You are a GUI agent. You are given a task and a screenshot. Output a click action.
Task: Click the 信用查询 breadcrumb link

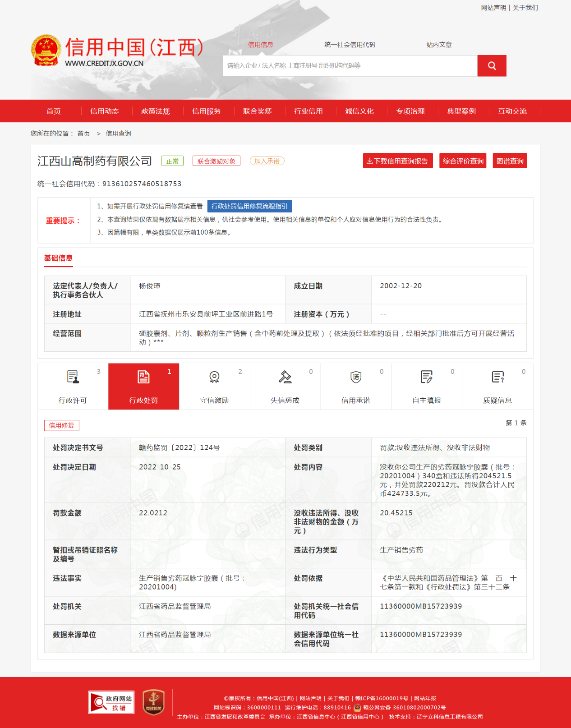(x=119, y=134)
